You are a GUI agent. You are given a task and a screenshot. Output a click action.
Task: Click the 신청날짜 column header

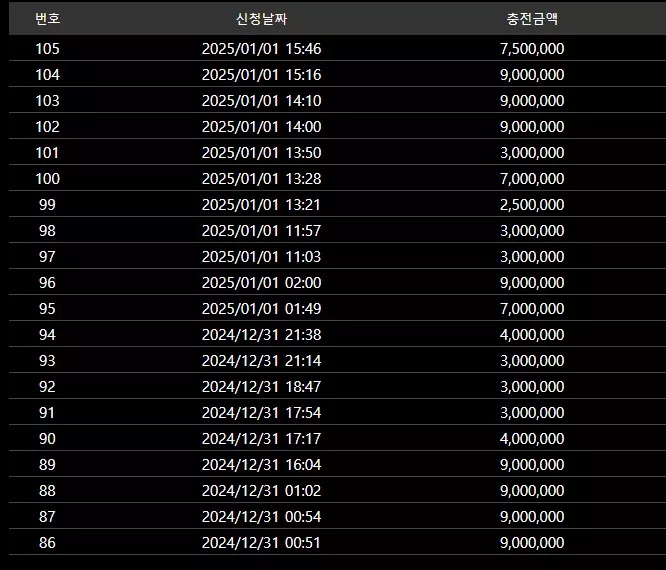(x=261, y=19)
